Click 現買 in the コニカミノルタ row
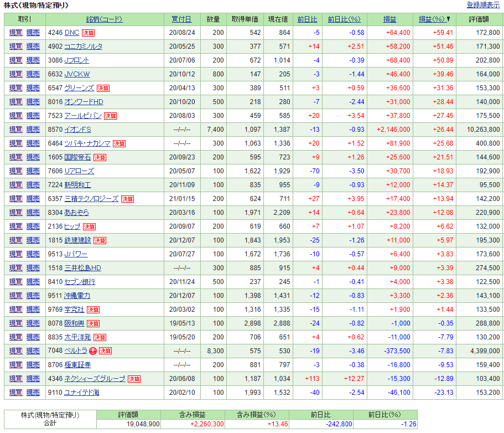 click(15, 47)
